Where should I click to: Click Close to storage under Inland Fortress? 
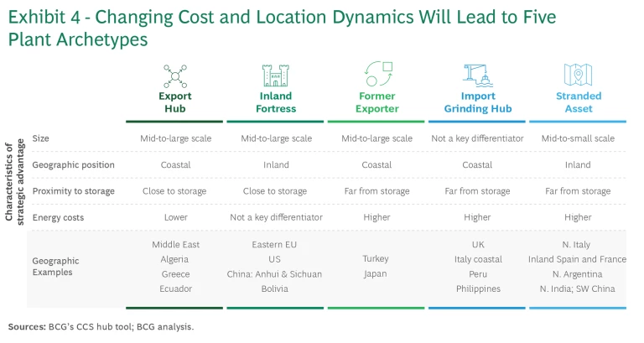[275, 191]
